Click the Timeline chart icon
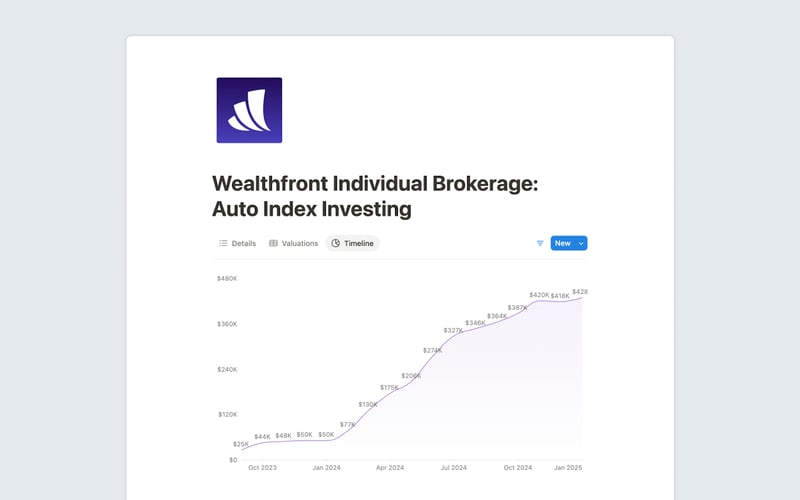Screen dimensions: 800x500 [x=335, y=243]
